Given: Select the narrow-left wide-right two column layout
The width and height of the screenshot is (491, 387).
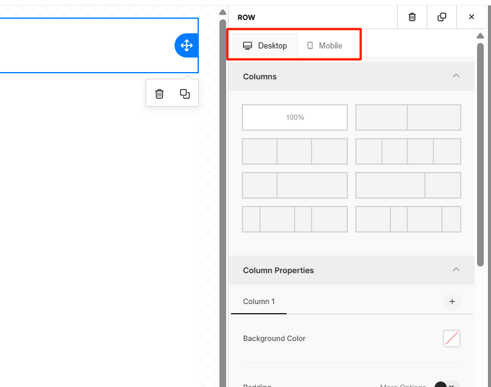Looking at the screenshot, I should coord(295,185).
